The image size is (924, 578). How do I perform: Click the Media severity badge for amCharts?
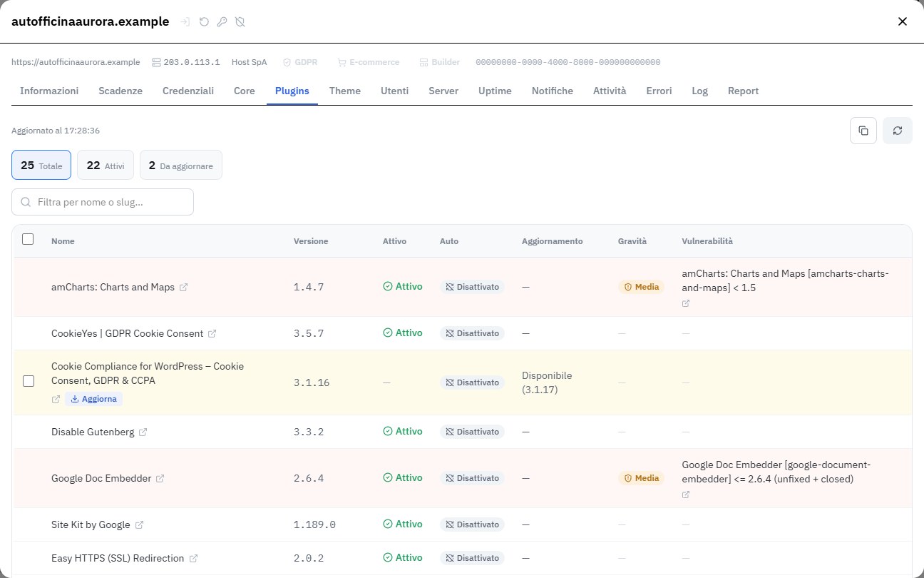pyautogui.click(x=641, y=287)
